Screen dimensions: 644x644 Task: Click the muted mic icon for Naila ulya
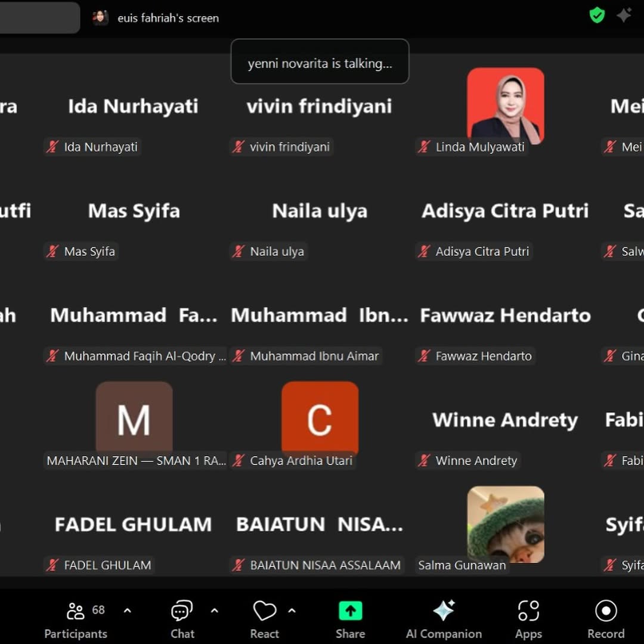tap(239, 252)
